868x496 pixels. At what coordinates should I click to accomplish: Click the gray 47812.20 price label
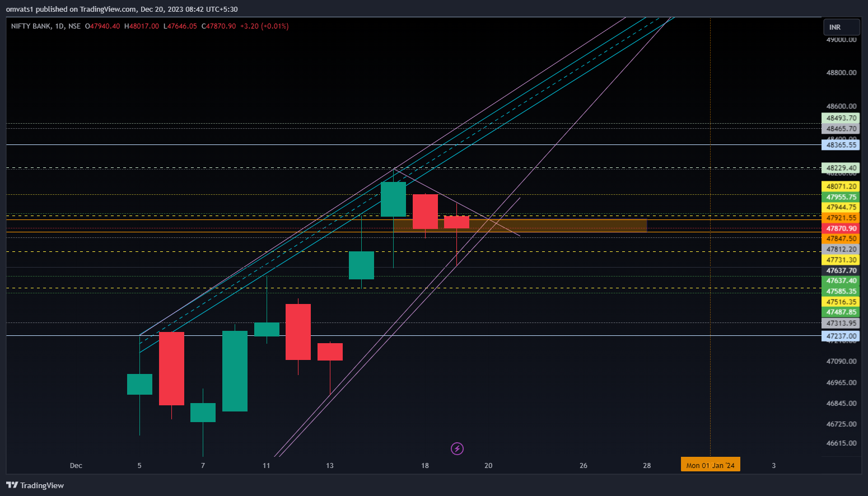841,249
